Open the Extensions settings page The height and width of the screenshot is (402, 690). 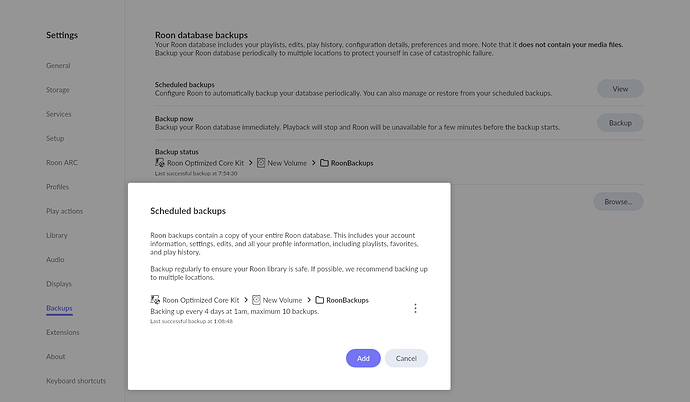coord(63,332)
